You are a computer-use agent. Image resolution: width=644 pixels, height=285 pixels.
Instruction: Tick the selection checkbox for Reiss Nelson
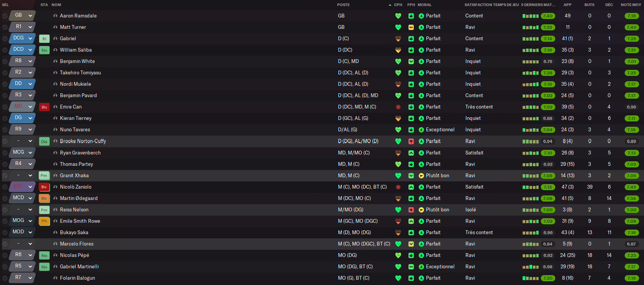click(x=5, y=210)
